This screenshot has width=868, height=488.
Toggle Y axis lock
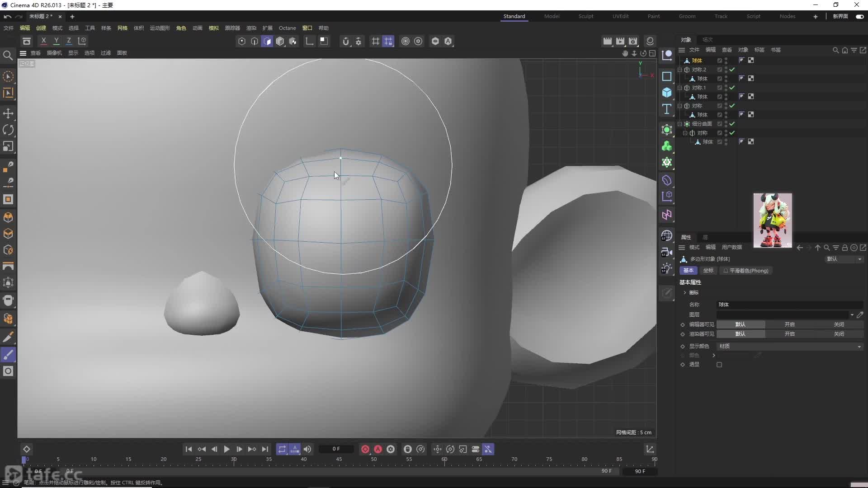[x=56, y=41]
